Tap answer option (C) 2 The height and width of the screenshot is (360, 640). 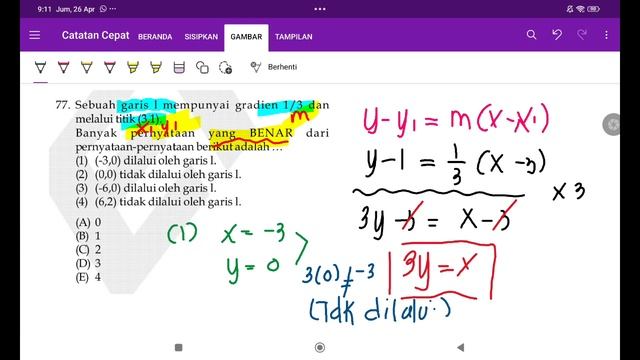[88, 249]
